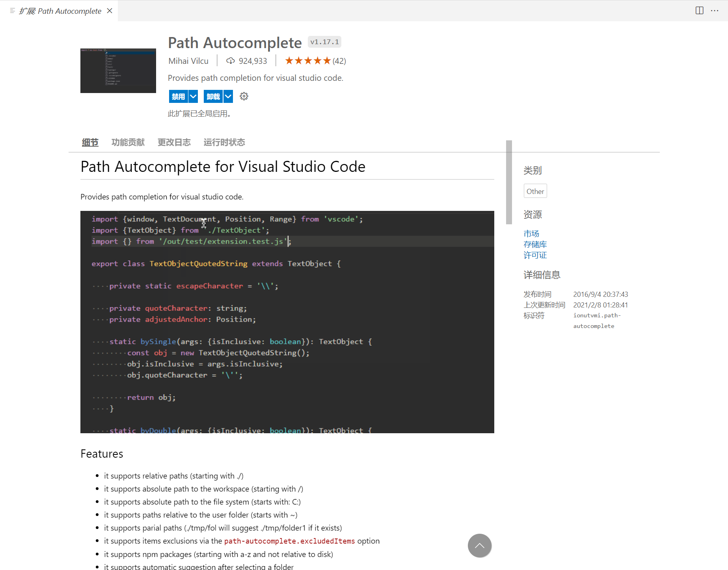This screenshot has height=570, width=728.
Task: Click the 'supports relative paths' feature line
Action: click(174, 476)
